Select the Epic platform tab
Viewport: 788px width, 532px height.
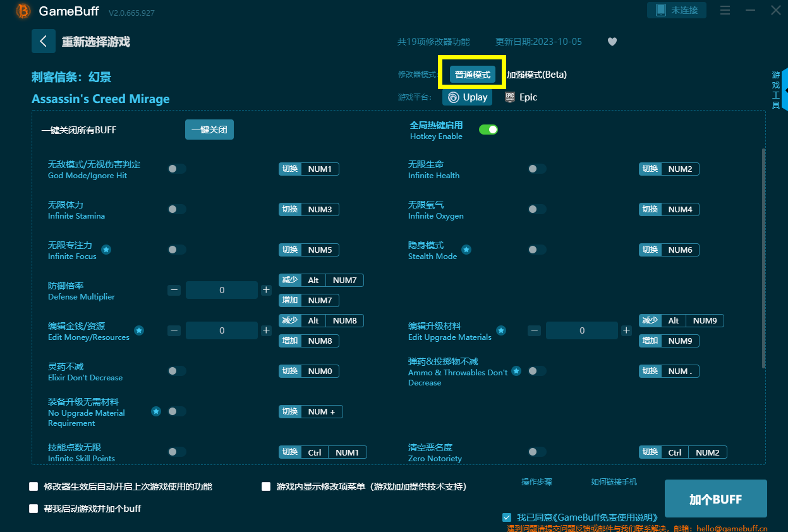[x=521, y=97]
